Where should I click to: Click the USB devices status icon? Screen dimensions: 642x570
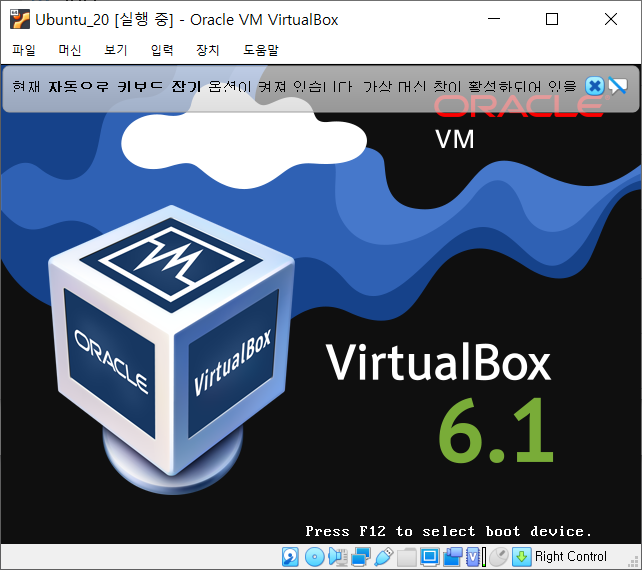point(384,557)
